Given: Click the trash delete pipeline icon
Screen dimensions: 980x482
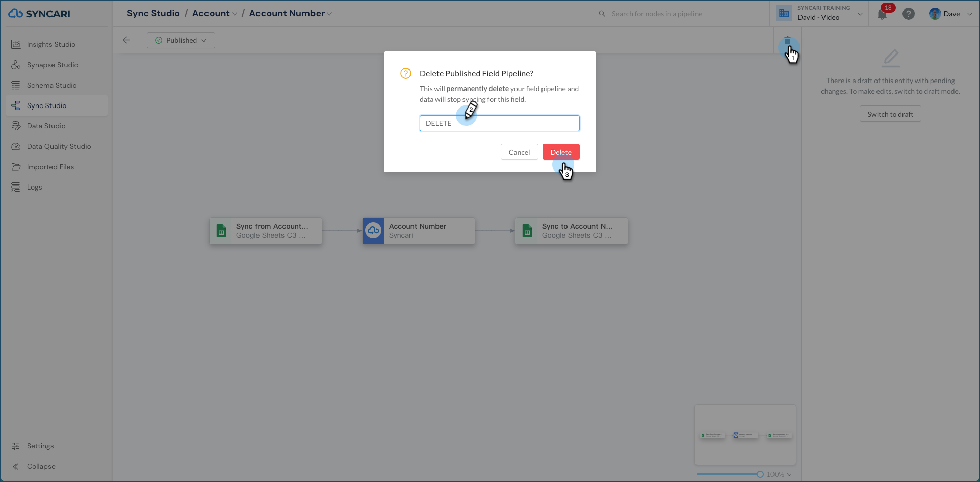Looking at the screenshot, I should (x=787, y=41).
